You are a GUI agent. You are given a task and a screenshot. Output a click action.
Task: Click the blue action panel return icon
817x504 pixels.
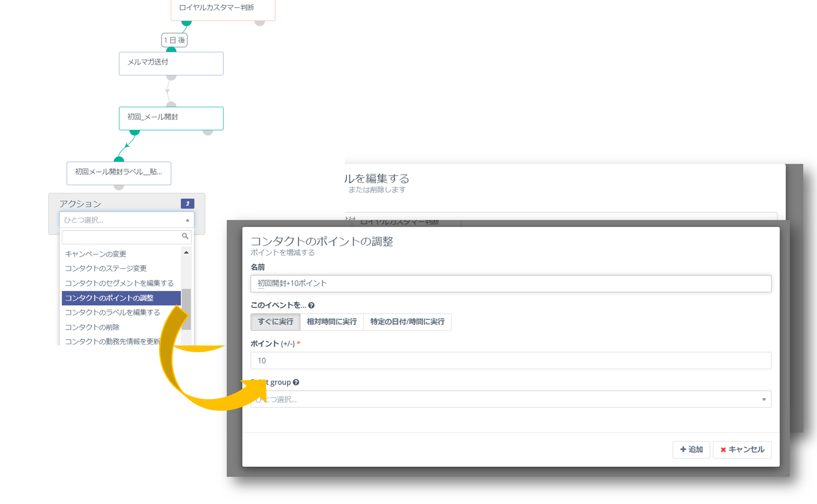[187, 204]
